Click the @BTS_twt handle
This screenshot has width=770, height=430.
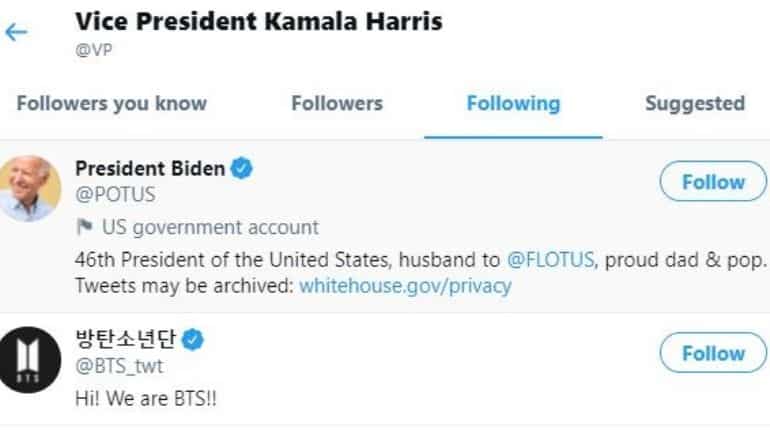click(119, 366)
